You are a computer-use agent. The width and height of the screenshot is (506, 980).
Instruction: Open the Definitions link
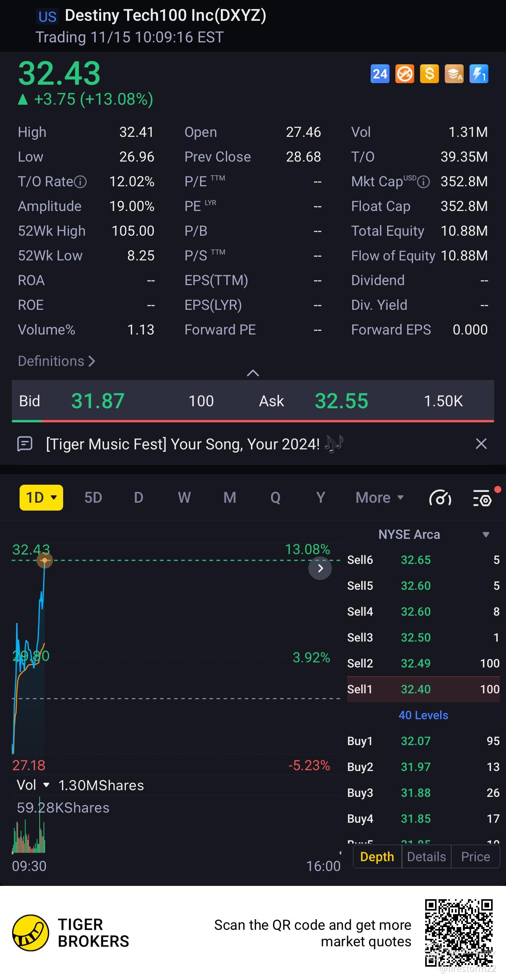click(56, 361)
